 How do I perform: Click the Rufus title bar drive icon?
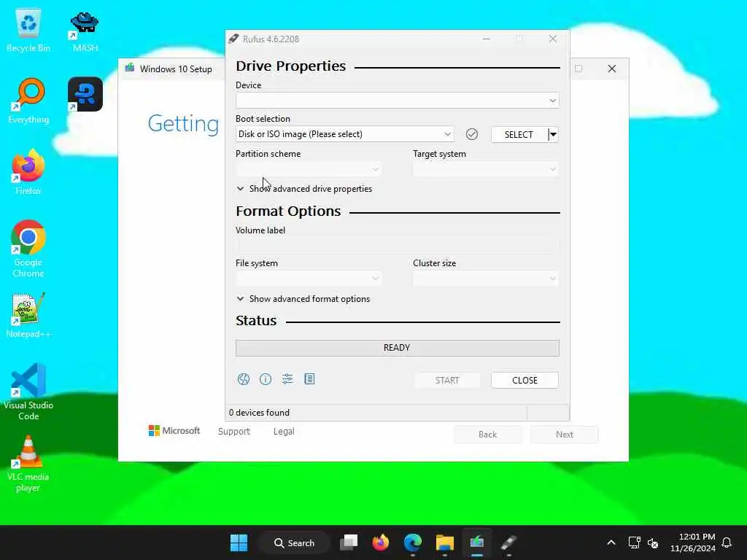[233, 39]
